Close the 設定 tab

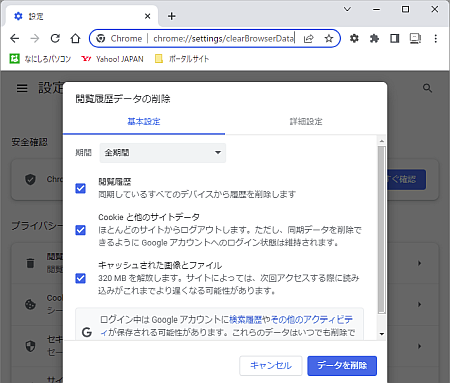click(147, 16)
